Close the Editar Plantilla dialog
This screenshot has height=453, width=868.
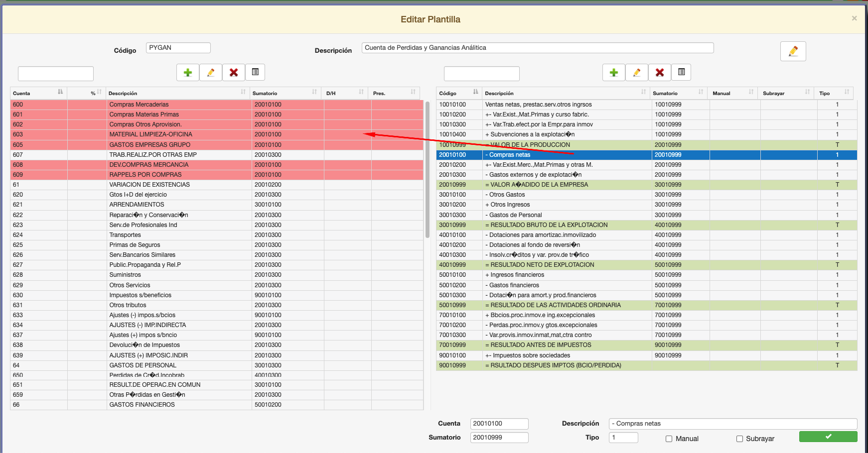[854, 18]
